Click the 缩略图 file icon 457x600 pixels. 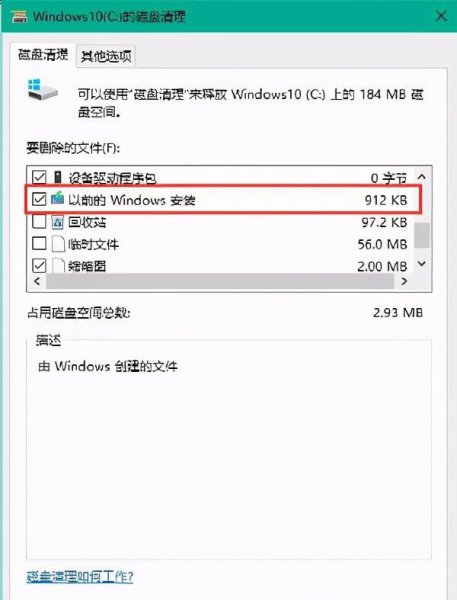point(58,265)
